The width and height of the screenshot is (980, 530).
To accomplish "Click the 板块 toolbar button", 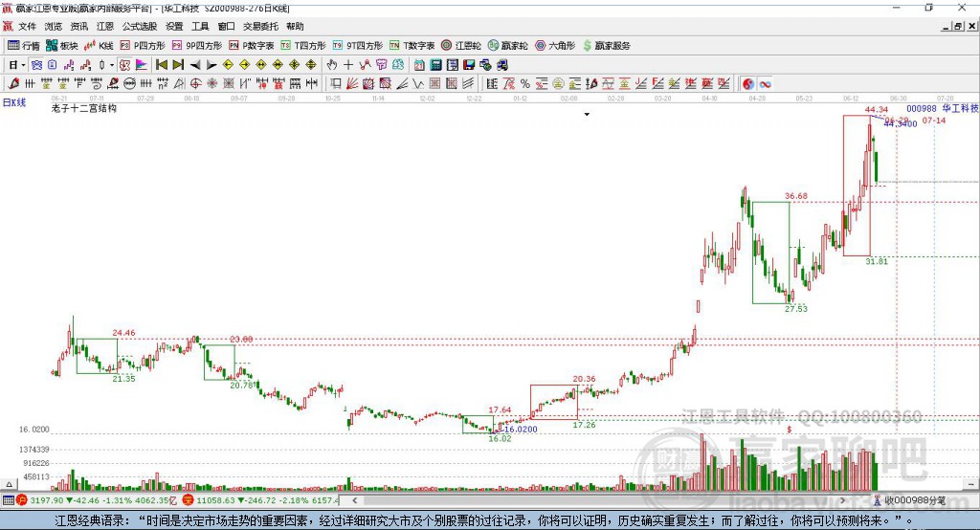I will tap(62, 46).
